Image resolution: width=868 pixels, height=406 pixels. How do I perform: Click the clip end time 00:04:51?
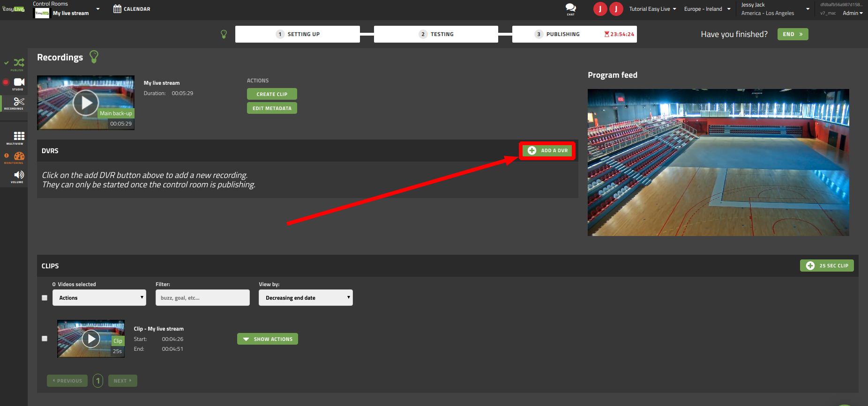(172, 349)
